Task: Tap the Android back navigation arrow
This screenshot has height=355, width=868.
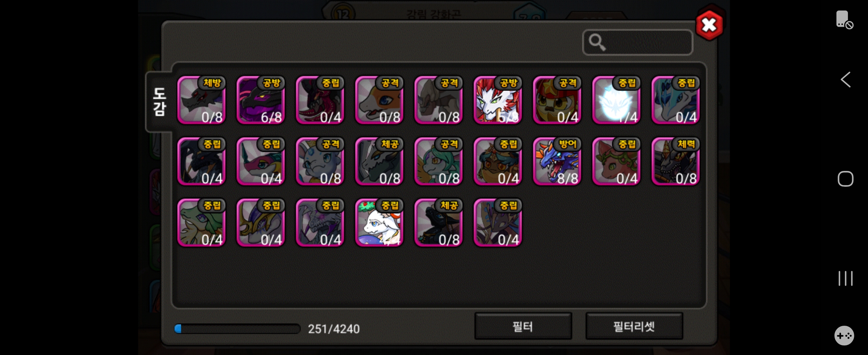Action: [845, 80]
